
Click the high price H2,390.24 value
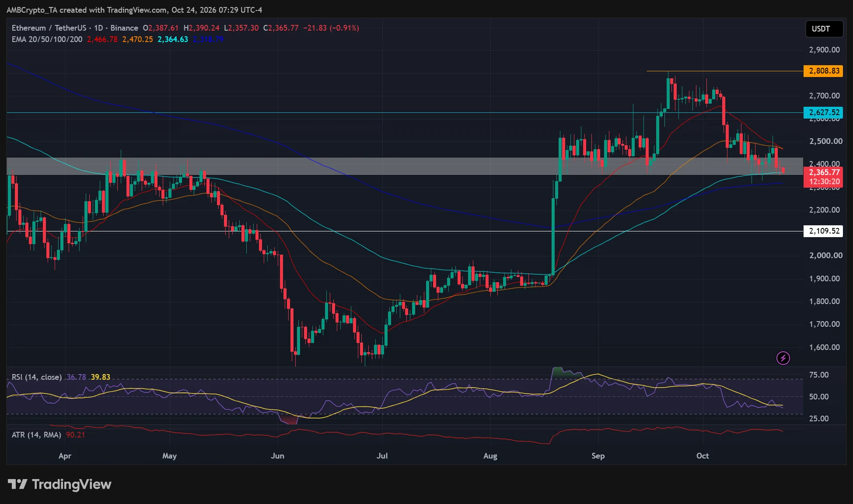coord(201,28)
